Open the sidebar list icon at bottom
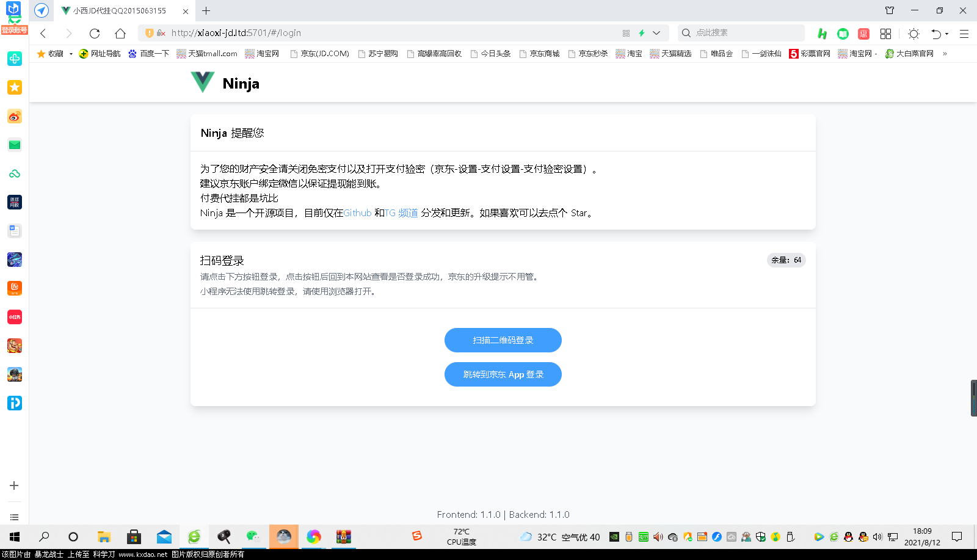This screenshot has height=560, width=977. coord(14,517)
